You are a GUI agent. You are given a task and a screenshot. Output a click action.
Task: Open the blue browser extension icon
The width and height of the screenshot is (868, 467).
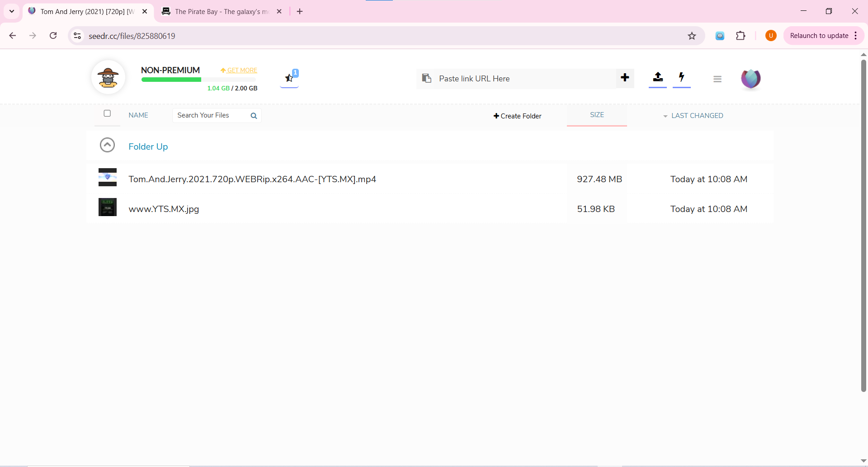tap(720, 36)
